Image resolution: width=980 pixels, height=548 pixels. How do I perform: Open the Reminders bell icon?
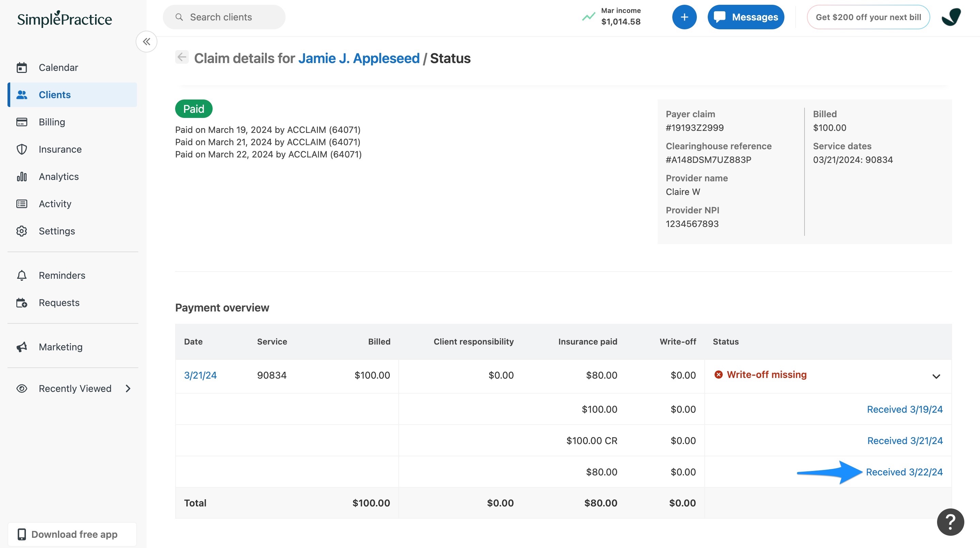click(22, 275)
